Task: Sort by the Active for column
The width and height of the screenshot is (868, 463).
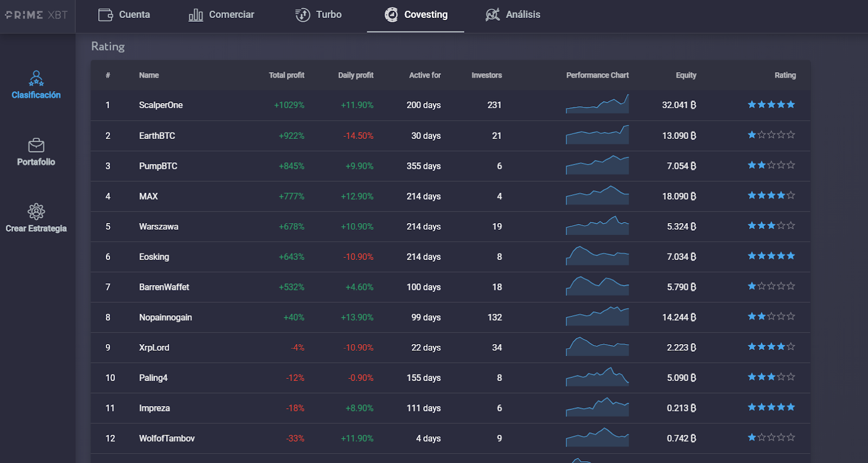Action: (425, 75)
